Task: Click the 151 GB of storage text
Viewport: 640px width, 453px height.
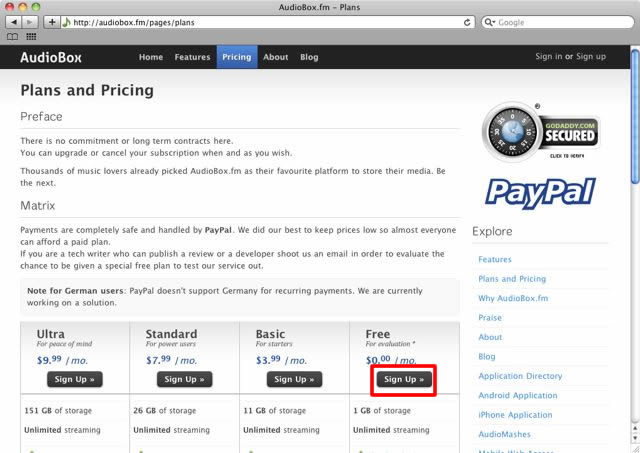Action: [58, 411]
